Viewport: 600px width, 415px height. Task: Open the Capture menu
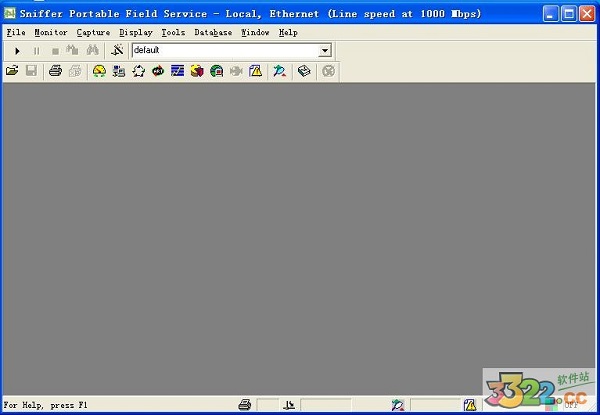click(93, 33)
